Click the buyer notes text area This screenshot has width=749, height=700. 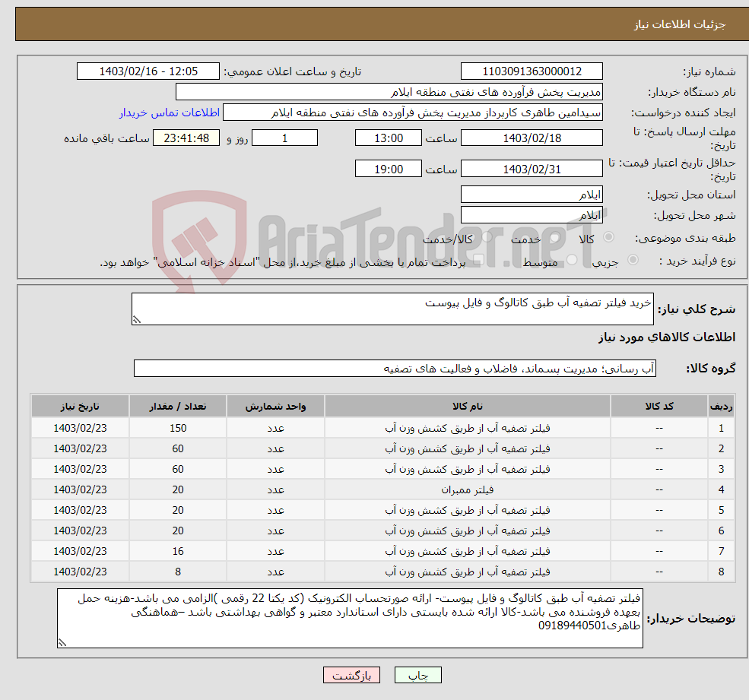pyautogui.click(x=350, y=618)
